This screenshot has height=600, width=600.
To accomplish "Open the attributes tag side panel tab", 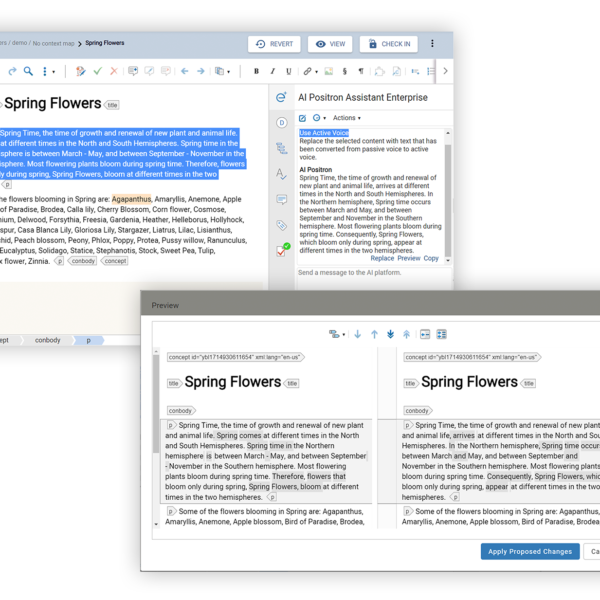I will pos(282,225).
